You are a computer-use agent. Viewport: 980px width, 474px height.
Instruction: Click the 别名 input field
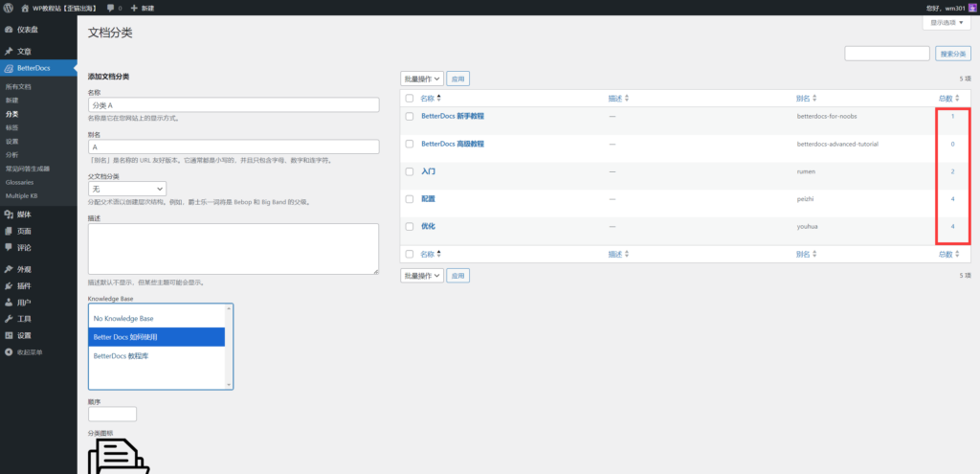234,147
